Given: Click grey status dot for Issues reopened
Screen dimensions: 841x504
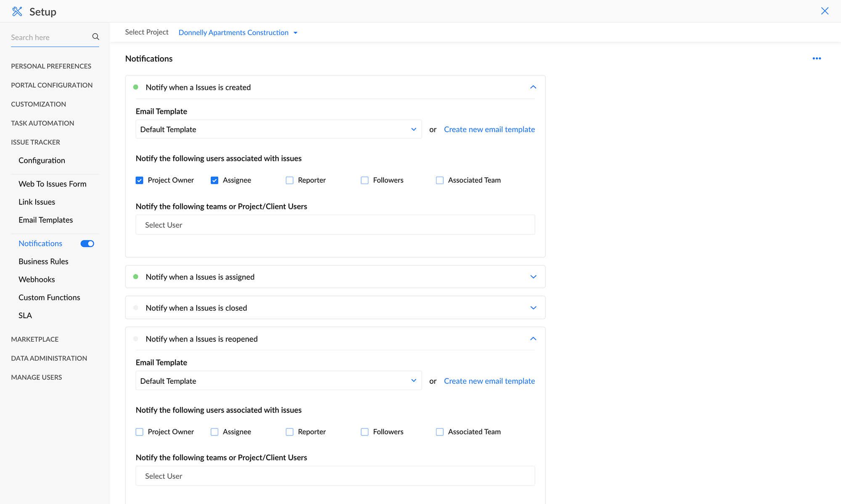Looking at the screenshot, I should click(136, 339).
